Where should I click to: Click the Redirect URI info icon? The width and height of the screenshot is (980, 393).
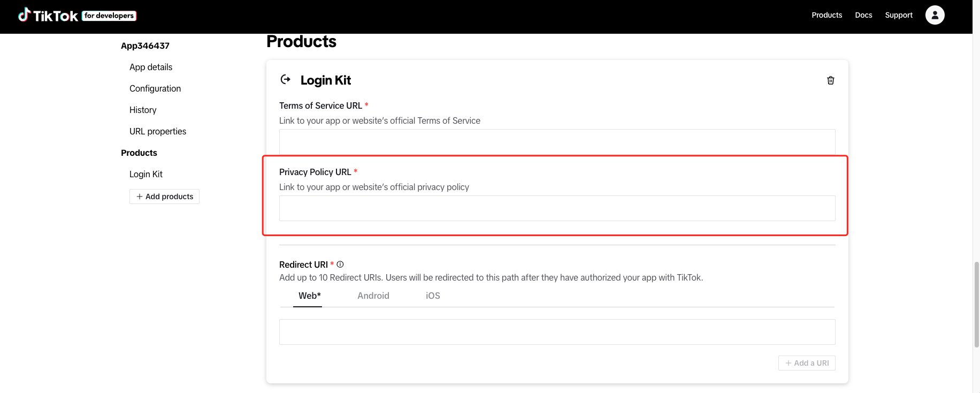tap(340, 264)
